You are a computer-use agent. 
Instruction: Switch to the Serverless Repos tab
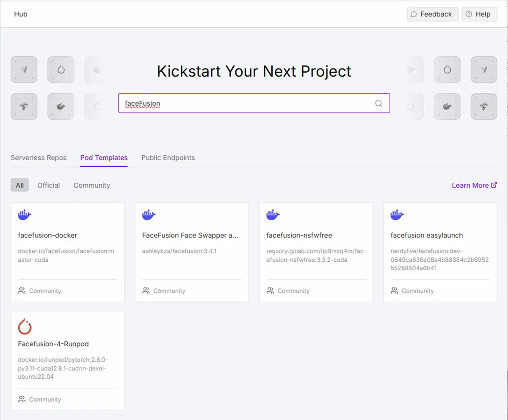pyautogui.click(x=39, y=157)
